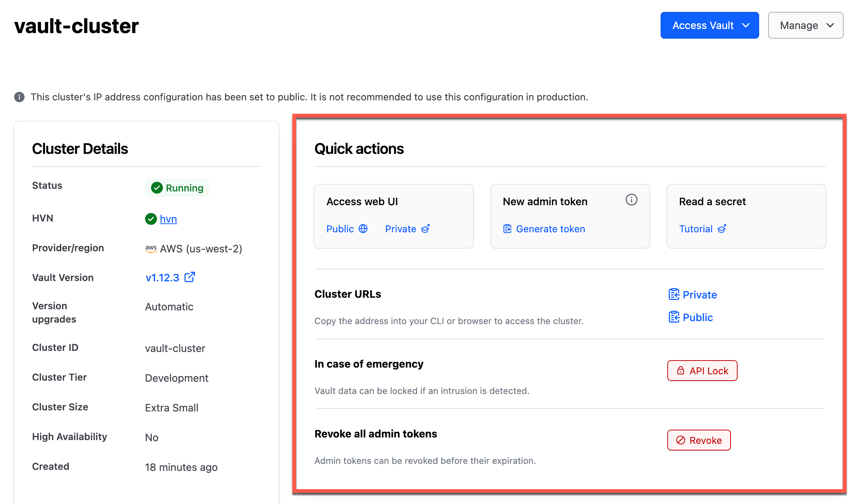The width and height of the screenshot is (857, 504).
Task: Click the In case of emergency heading
Action: click(x=369, y=364)
